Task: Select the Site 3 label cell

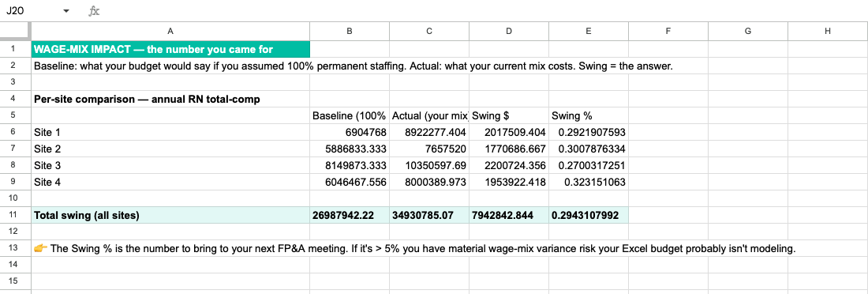Action: tap(170, 165)
